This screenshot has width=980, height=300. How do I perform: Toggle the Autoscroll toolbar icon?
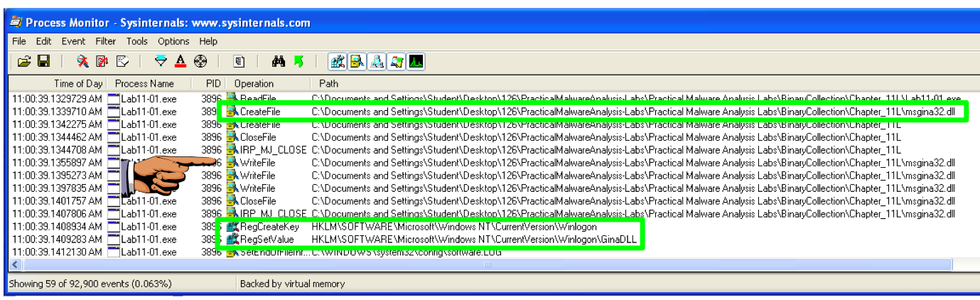pyautogui.click(x=102, y=62)
